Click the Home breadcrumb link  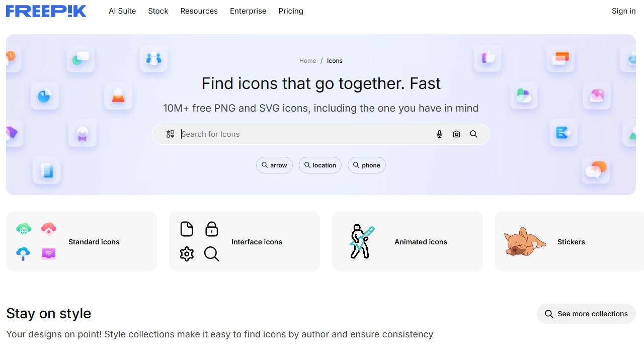pyautogui.click(x=307, y=60)
